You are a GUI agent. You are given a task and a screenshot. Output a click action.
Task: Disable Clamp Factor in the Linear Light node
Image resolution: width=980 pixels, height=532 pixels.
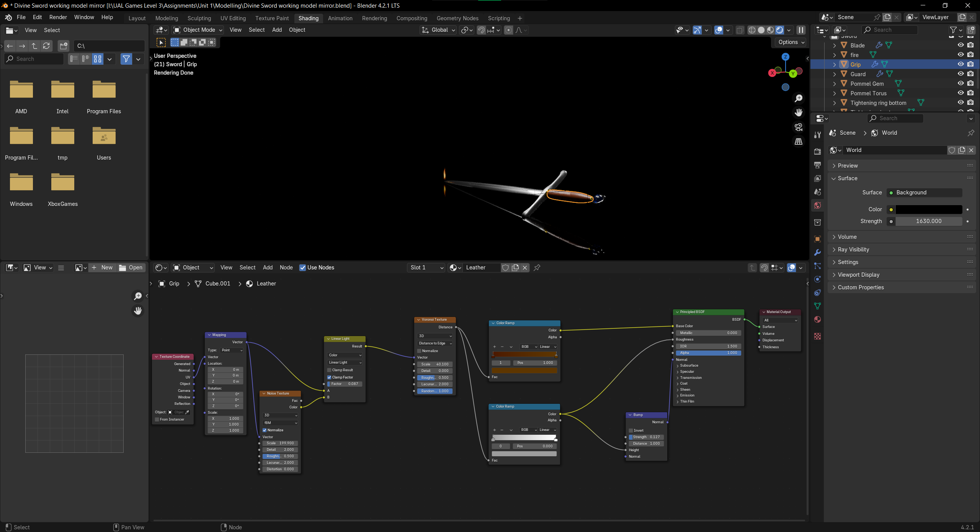[x=329, y=377]
